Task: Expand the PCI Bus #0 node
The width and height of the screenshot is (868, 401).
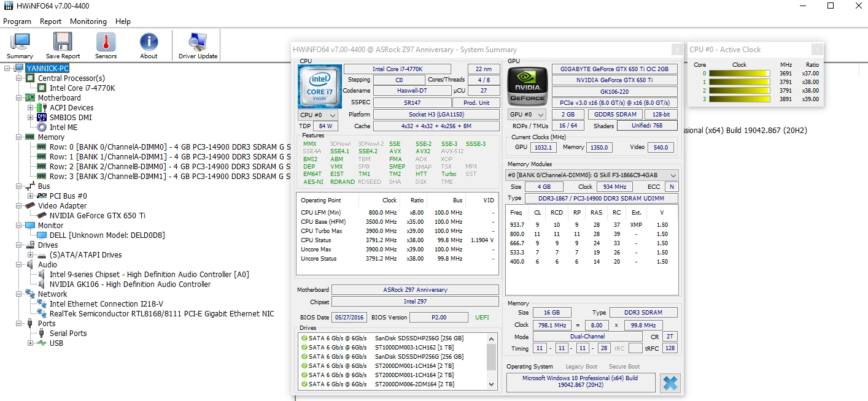Action: [x=30, y=196]
